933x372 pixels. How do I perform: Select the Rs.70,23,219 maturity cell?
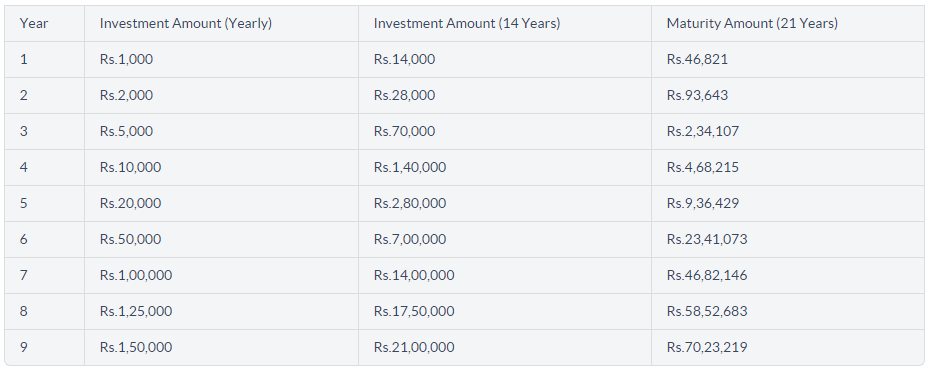click(x=707, y=347)
